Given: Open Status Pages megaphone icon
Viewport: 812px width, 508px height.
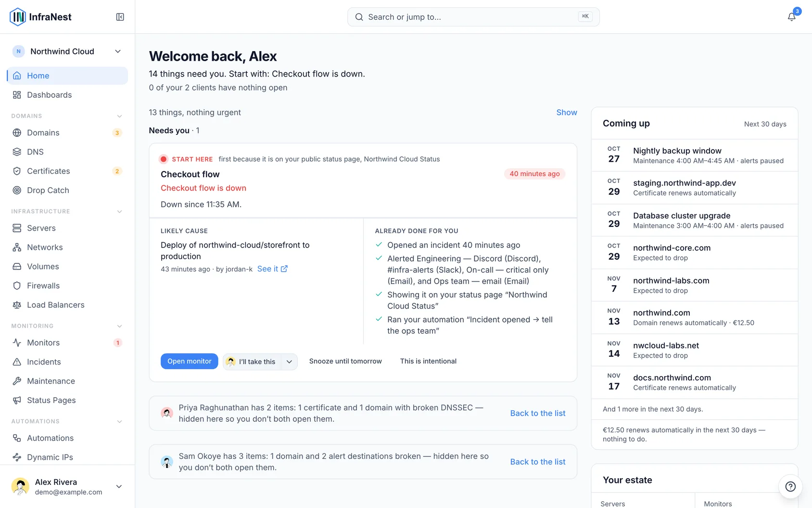Looking at the screenshot, I should 17,400.
